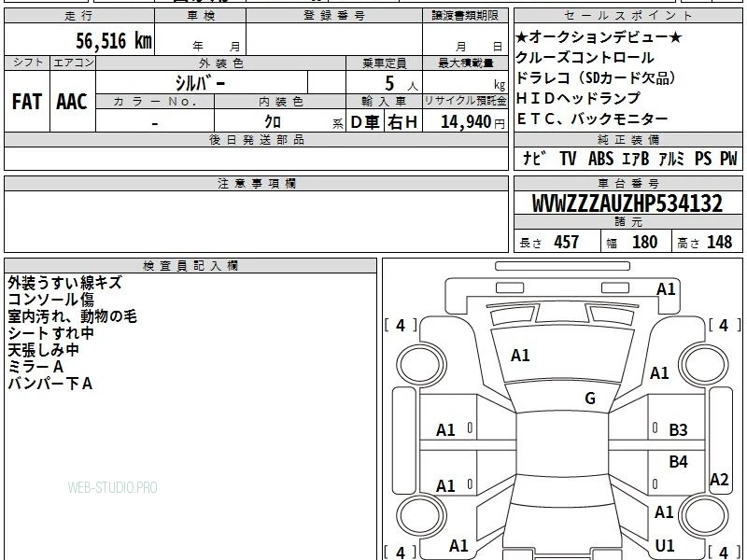Click the B3 damage mark on the diagram

[679, 430]
